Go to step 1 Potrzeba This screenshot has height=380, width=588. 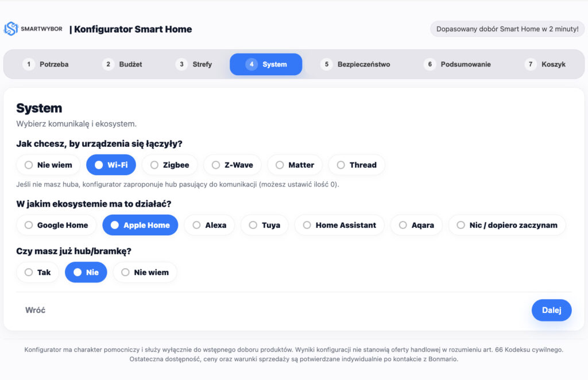(46, 64)
